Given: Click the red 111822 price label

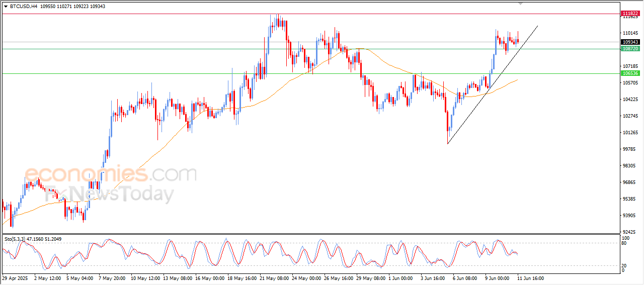Looking at the screenshot, I should tap(630, 14).
